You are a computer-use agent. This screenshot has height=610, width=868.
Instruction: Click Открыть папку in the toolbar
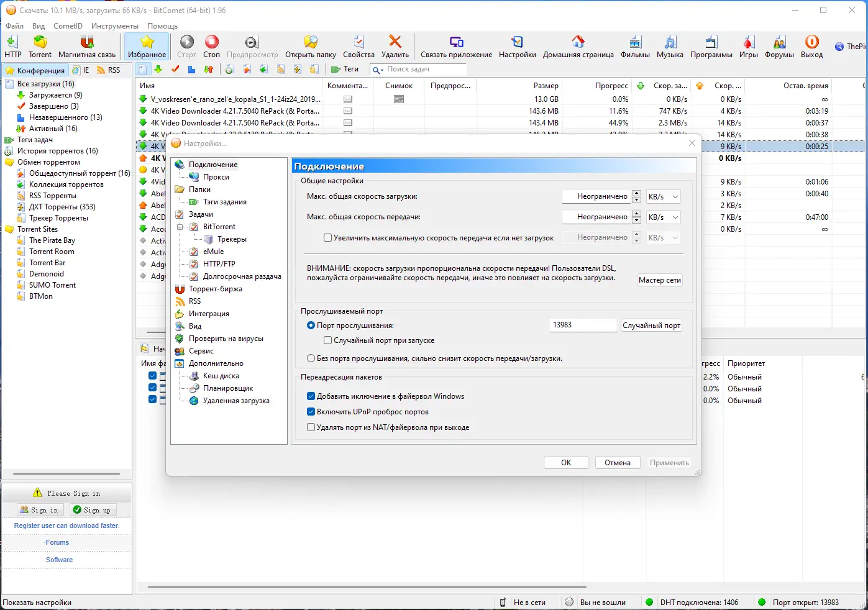[x=311, y=47]
